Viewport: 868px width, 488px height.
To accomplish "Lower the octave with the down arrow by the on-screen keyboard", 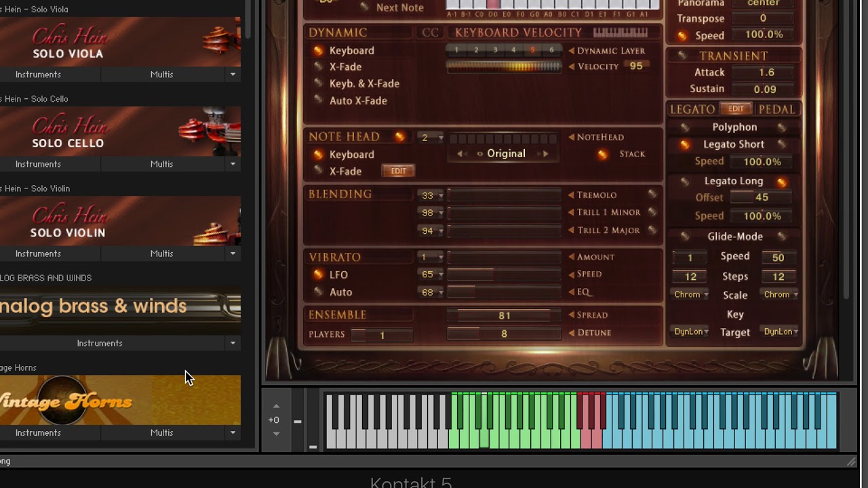I will point(276,434).
